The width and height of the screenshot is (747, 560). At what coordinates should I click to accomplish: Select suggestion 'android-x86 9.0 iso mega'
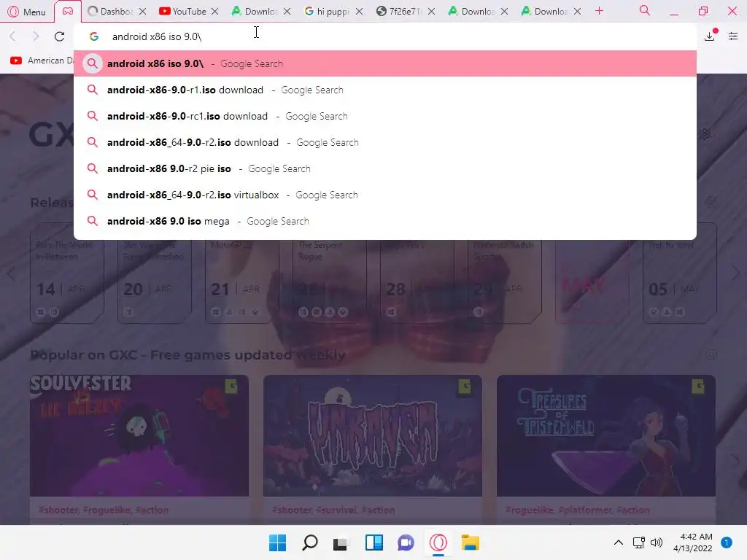point(385,221)
